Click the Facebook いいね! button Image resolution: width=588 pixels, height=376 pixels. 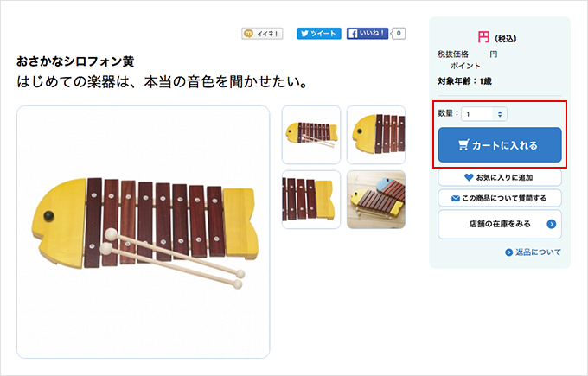(367, 34)
